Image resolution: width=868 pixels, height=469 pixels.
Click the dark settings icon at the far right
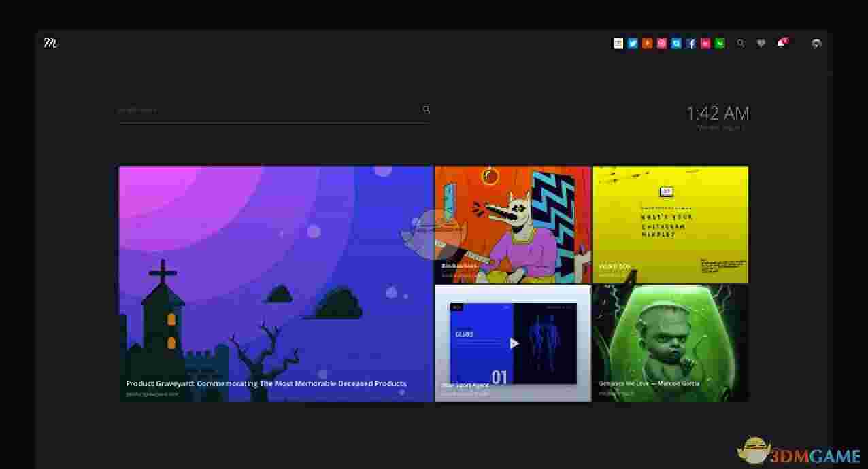point(816,44)
